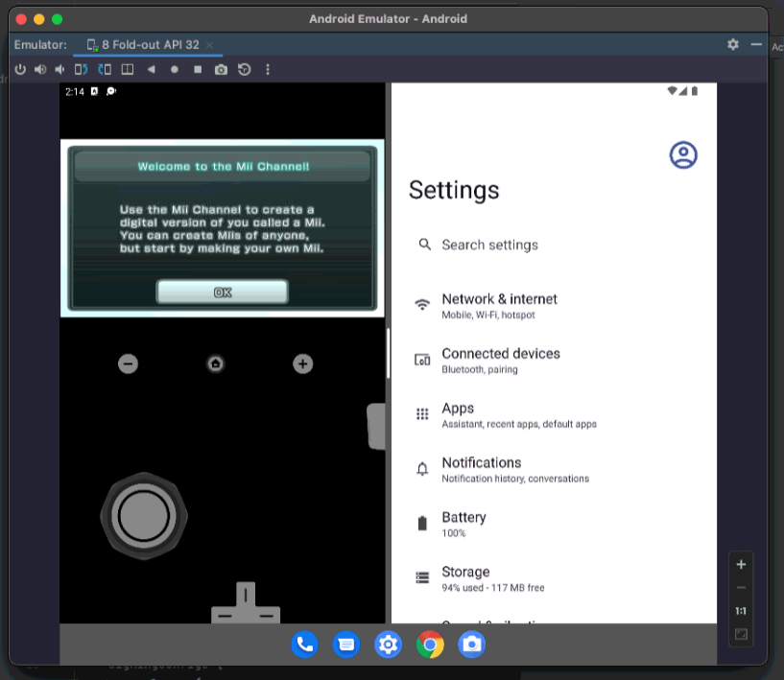The width and height of the screenshot is (784, 680).
Task: Launch Messages app from taskbar
Action: [x=346, y=645]
